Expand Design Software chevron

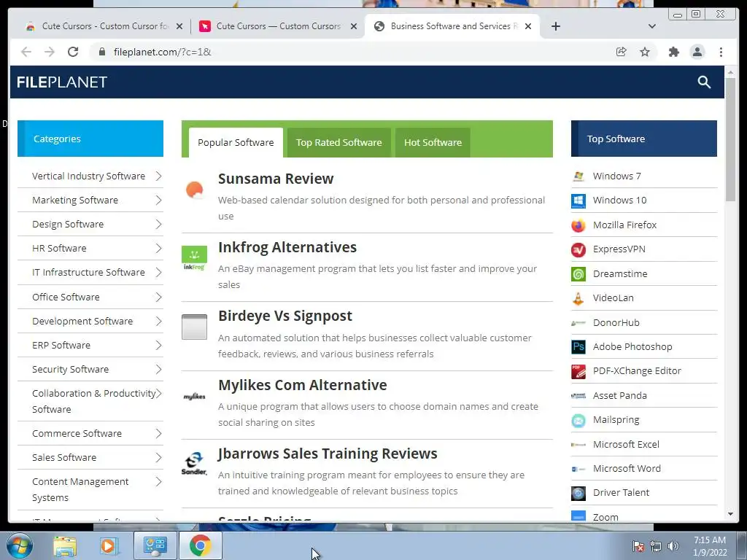(158, 225)
